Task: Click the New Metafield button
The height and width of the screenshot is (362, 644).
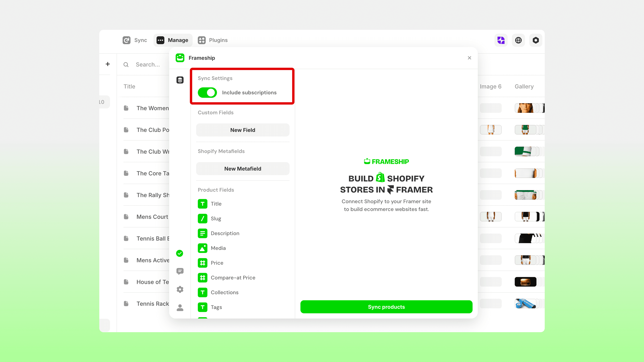Action: 243,169
